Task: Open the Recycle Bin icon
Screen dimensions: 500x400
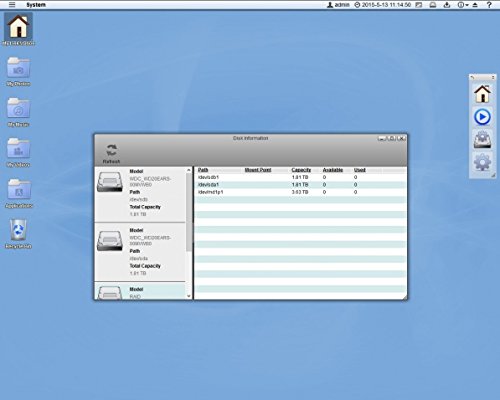Action: [x=18, y=230]
